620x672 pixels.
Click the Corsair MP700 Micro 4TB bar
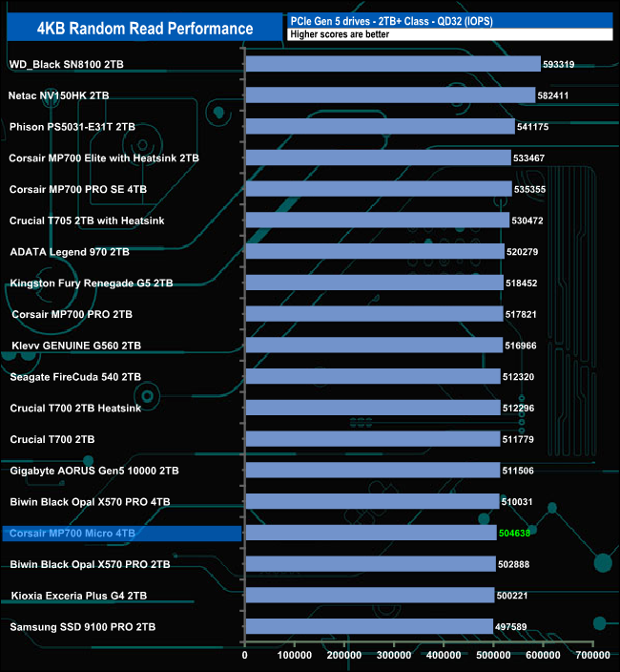[x=371, y=533]
